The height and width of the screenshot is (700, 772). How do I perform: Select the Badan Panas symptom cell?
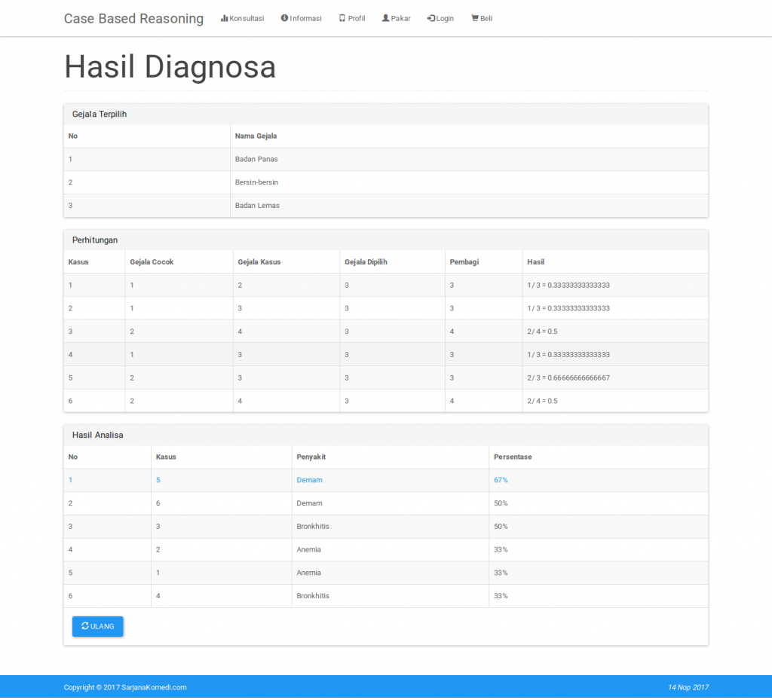(x=469, y=160)
